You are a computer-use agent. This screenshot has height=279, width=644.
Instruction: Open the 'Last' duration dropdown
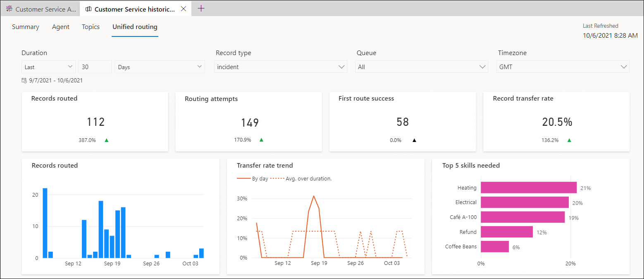click(x=48, y=67)
